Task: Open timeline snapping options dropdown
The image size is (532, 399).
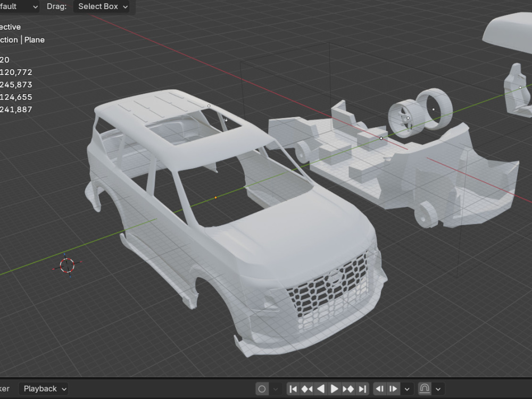Action: pos(438,389)
